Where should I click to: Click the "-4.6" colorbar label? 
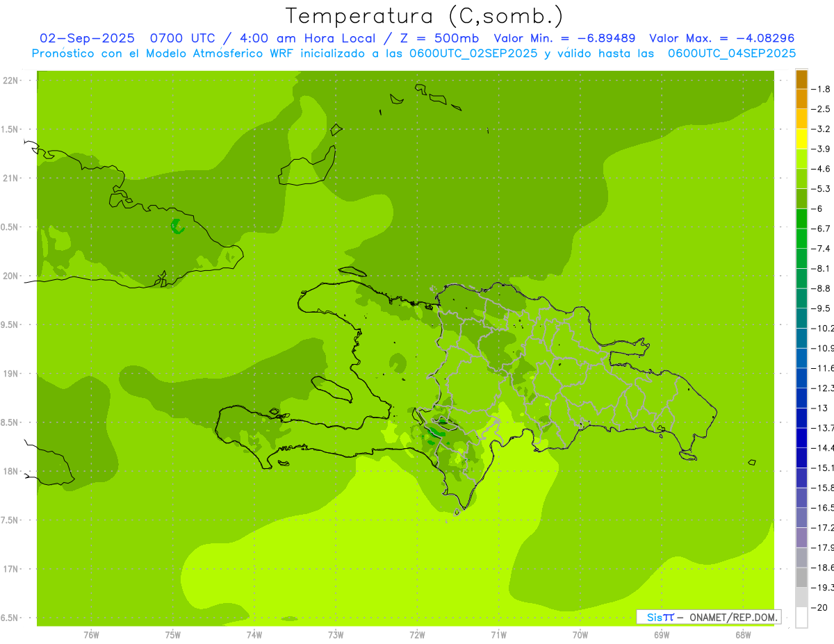(820, 169)
